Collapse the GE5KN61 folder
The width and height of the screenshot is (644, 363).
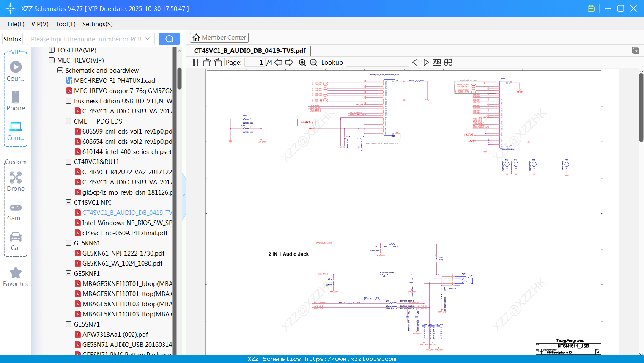(x=69, y=243)
